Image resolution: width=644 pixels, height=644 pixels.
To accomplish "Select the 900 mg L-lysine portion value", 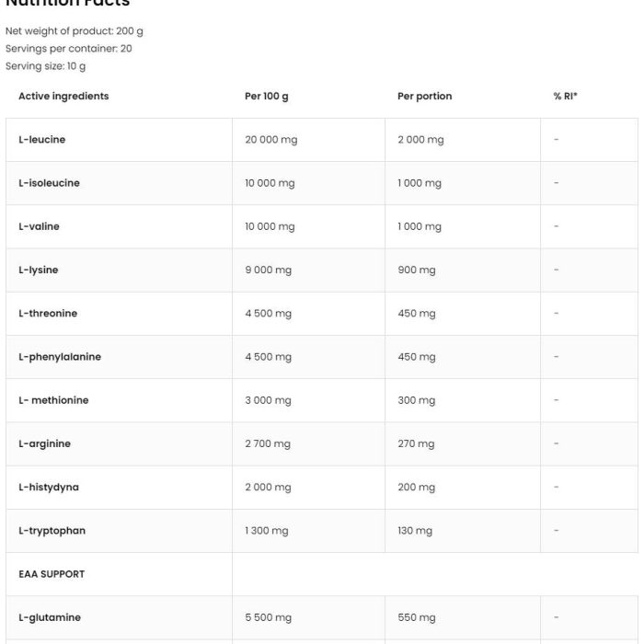I will 417,270.
